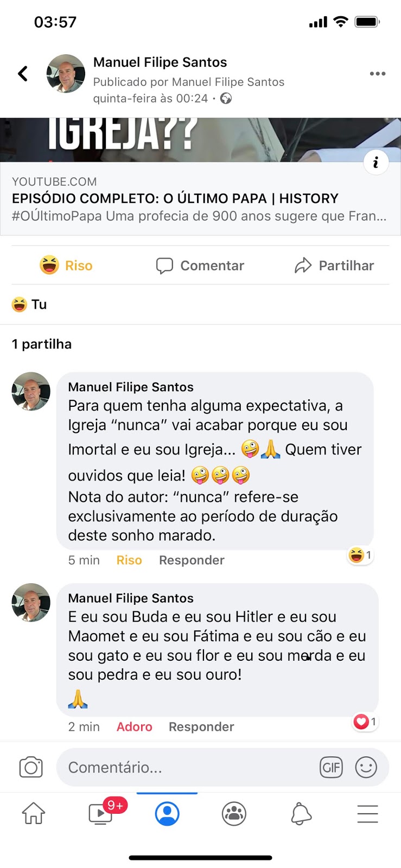
Task: View the 1 partilha shares list
Action: point(42,344)
